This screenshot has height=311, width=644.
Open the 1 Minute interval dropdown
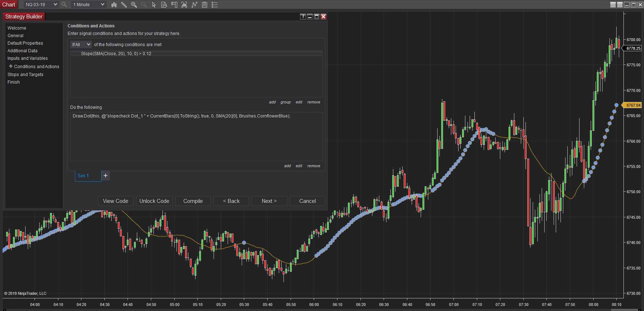click(x=89, y=5)
